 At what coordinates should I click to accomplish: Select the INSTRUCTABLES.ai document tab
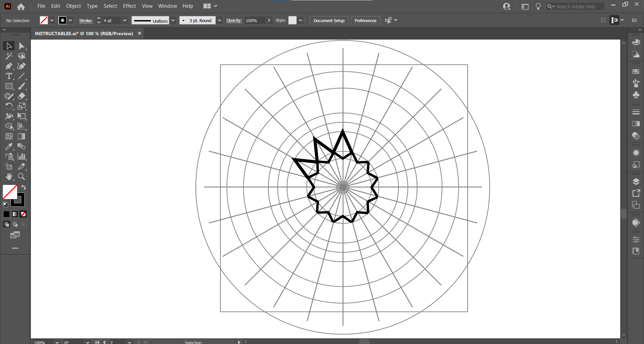tap(84, 34)
